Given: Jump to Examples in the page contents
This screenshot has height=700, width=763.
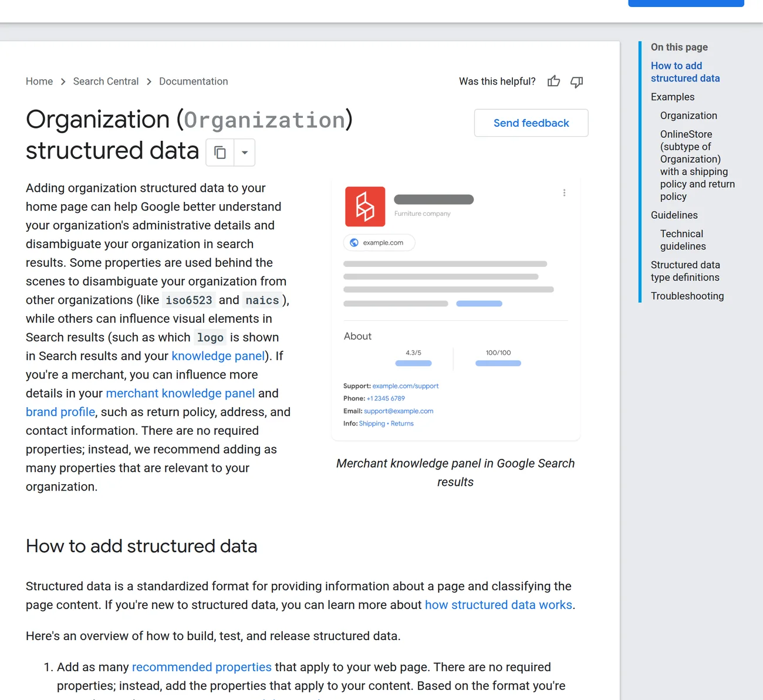Looking at the screenshot, I should click(673, 97).
